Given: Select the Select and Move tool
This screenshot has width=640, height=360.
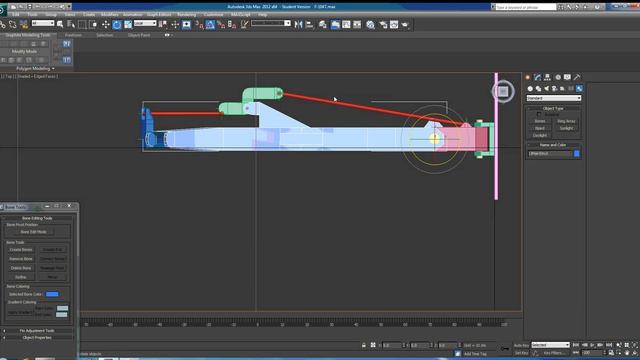Looking at the screenshot, I should coord(105,24).
